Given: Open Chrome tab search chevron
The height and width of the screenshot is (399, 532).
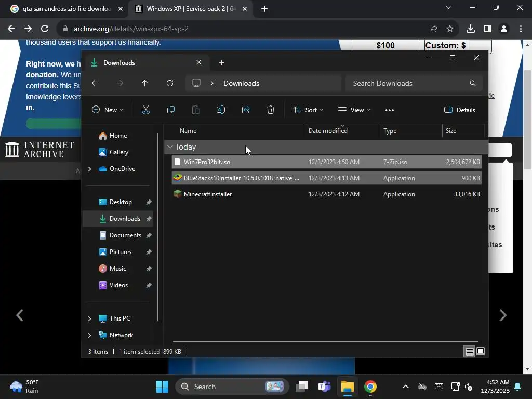Looking at the screenshot, I should click(448, 7).
